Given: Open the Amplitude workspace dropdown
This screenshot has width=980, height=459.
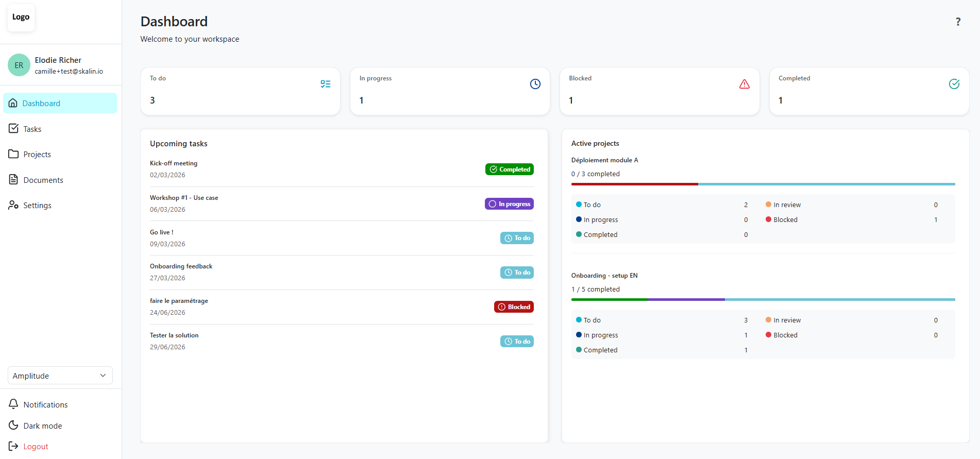Looking at the screenshot, I should (60, 376).
